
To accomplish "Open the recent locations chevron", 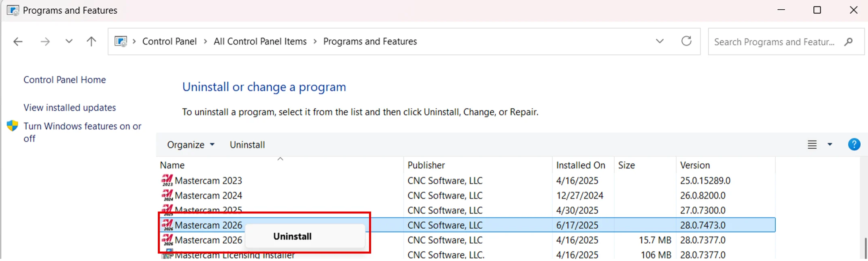I will tap(69, 41).
